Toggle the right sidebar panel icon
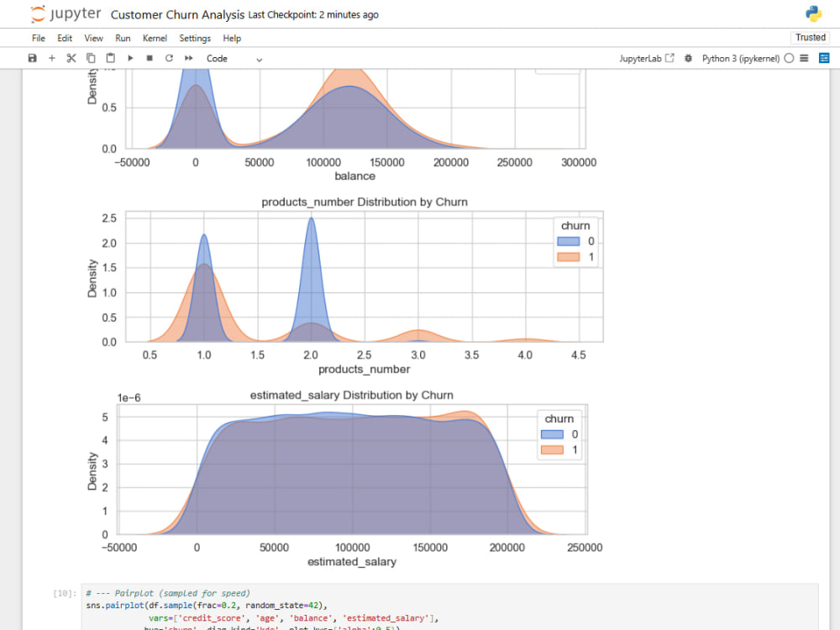Viewport: 840px width, 630px height. point(824,58)
